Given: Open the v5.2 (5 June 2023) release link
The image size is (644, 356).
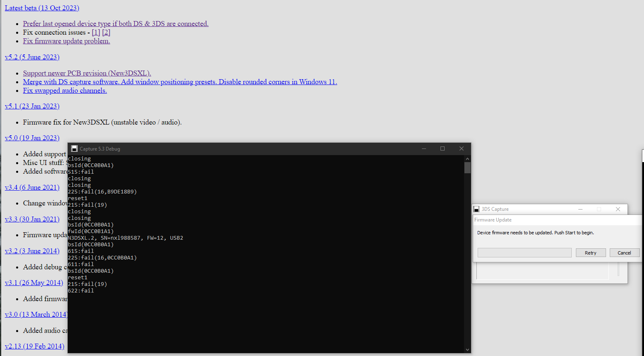Looking at the screenshot, I should (x=32, y=57).
